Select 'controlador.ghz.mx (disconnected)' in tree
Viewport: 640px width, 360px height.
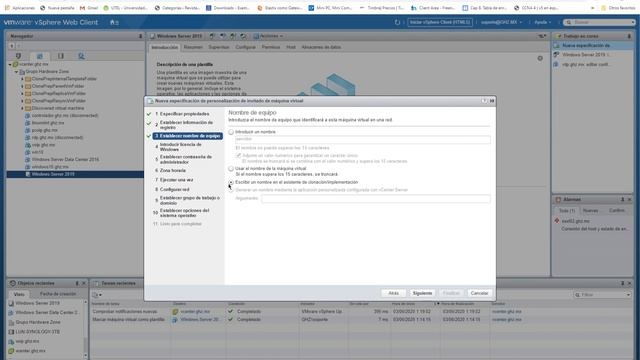pos(64,116)
